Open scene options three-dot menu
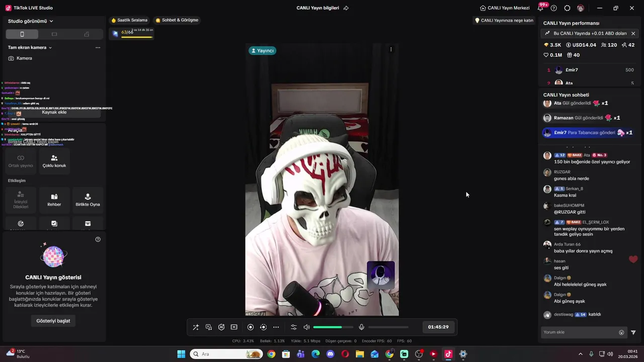 98,48
